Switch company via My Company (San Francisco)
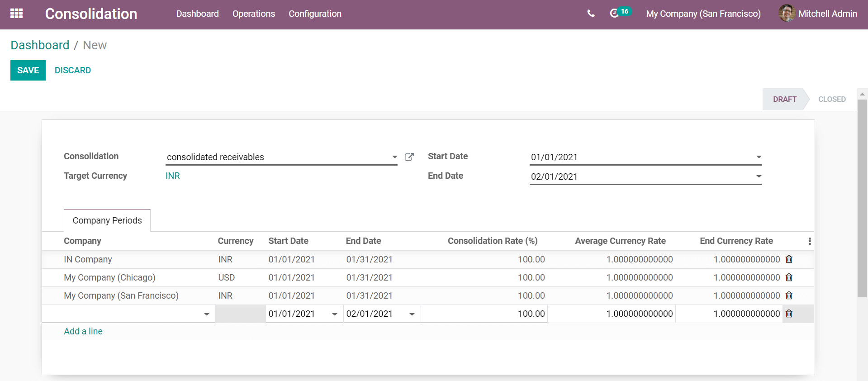This screenshot has width=868, height=381. coord(703,14)
